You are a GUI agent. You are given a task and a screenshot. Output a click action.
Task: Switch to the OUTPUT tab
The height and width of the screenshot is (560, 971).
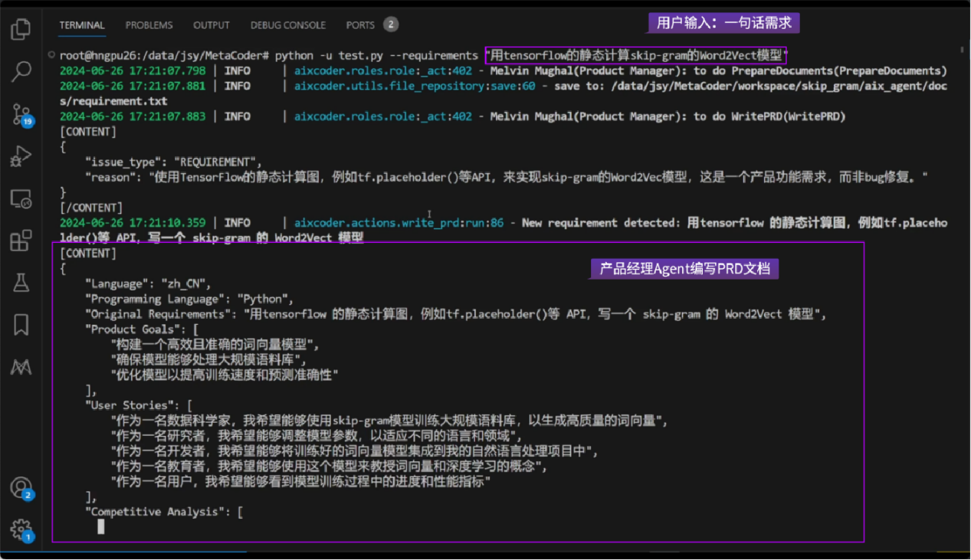click(212, 25)
